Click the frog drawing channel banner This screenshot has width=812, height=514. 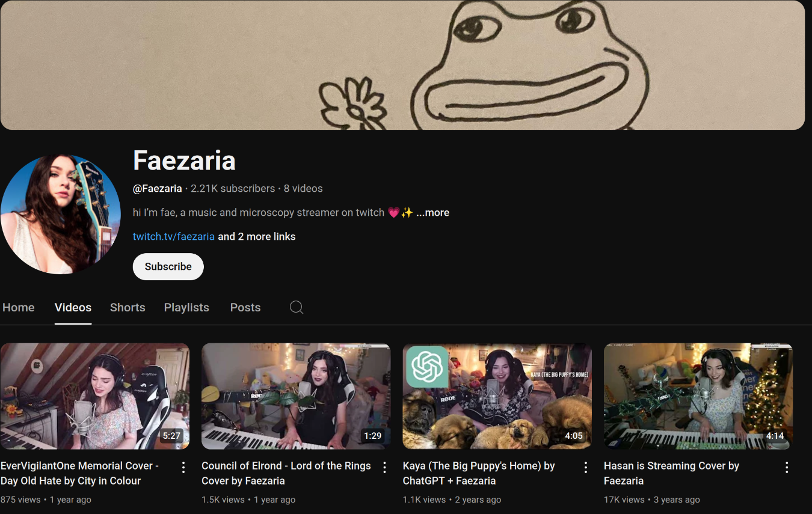click(402, 65)
